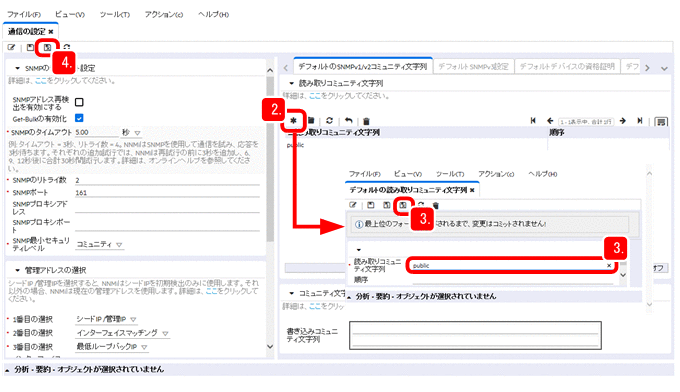Screen dimensions: 680x392
Task: Click the edit pencil icon in 通信の設定 toolbar
Action: click(x=11, y=47)
